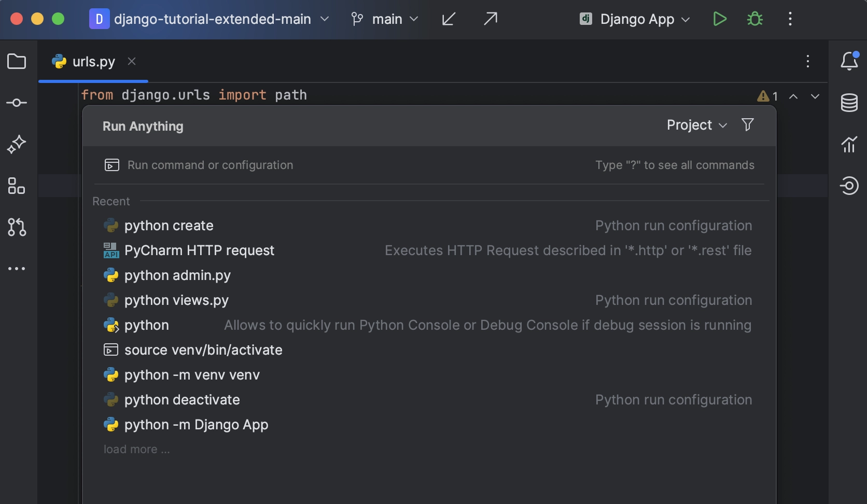Click the warning indicator showing 1 problem
This screenshot has height=504, width=867.
[767, 96]
